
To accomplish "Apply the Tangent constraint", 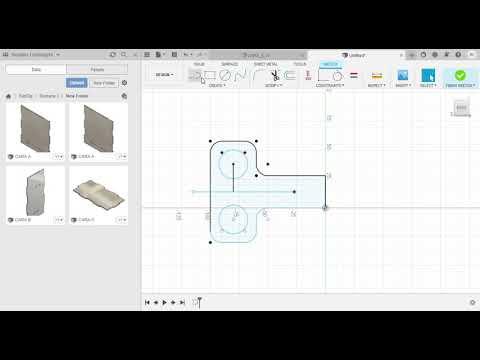I will tap(337, 76).
